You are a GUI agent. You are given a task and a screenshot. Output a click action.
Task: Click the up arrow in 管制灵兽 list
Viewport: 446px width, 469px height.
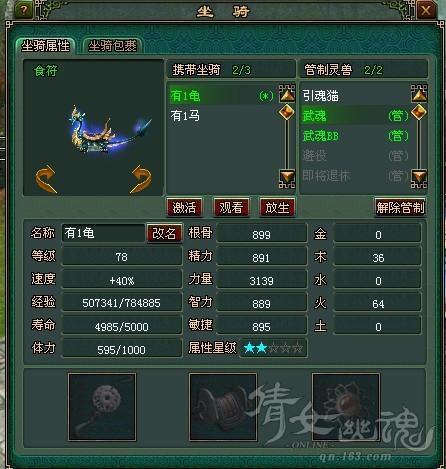pyautogui.click(x=419, y=94)
